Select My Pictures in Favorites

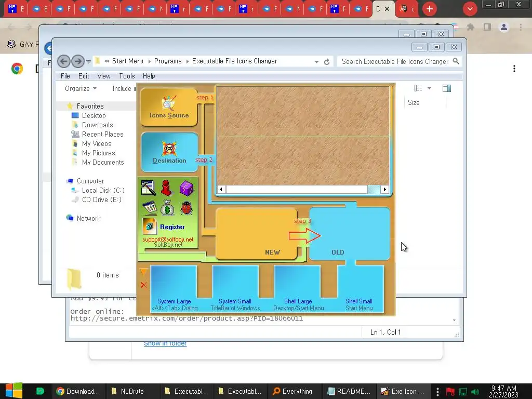pyautogui.click(x=98, y=153)
